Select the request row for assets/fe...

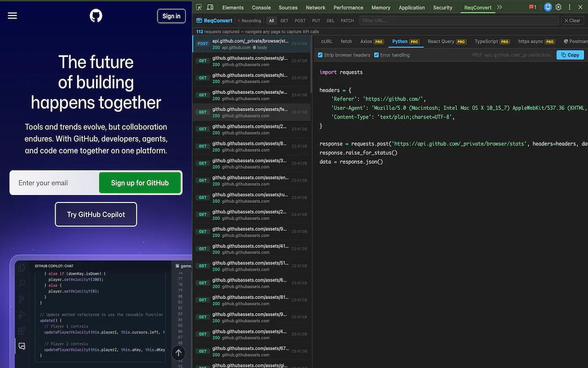(252, 112)
